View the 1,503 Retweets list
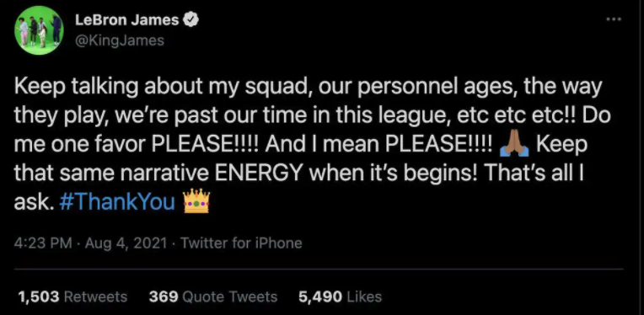 point(72,296)
